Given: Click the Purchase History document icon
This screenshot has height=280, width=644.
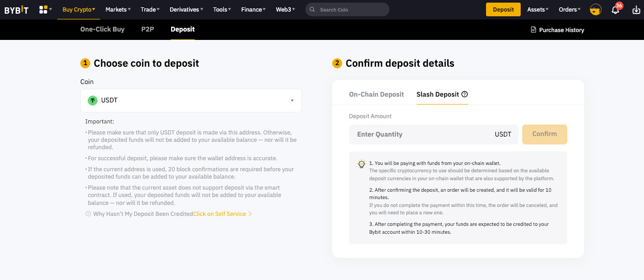Looking at the screenshot, I should pos(534,30).
